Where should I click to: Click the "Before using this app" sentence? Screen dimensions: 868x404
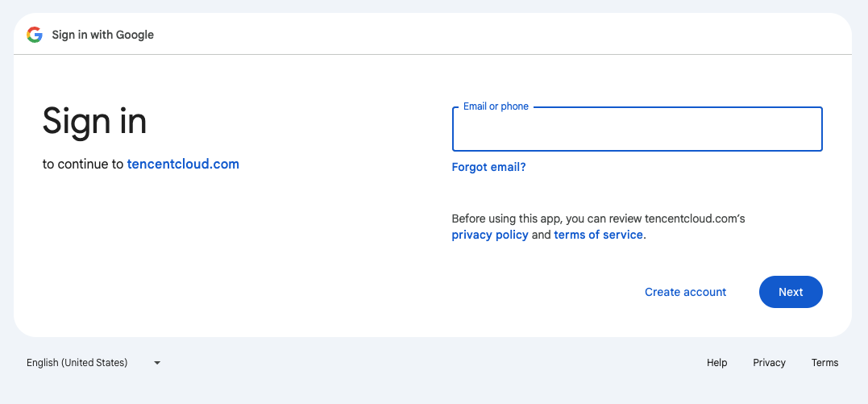click(548, 219)
